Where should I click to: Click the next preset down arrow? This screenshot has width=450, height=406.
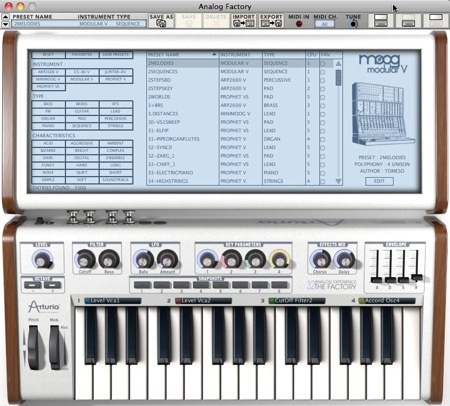(5, 24)
